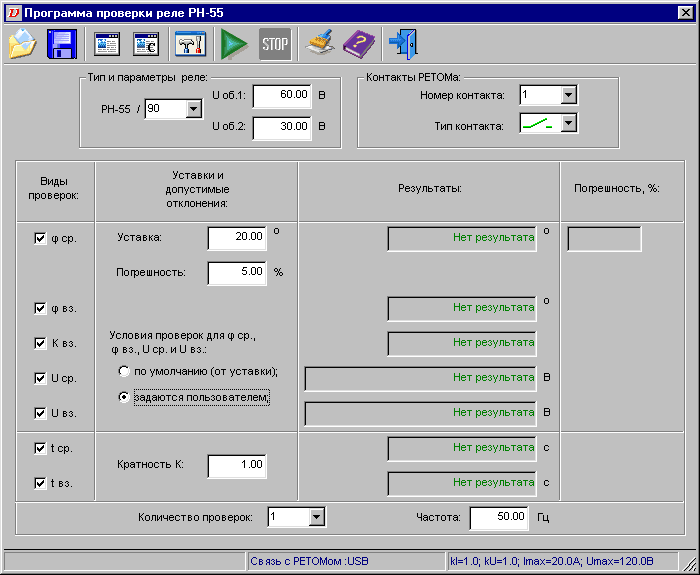Click the К вз. result box
Image resolution: width=700 pixels, height=575 pixels.
point(462,343)
